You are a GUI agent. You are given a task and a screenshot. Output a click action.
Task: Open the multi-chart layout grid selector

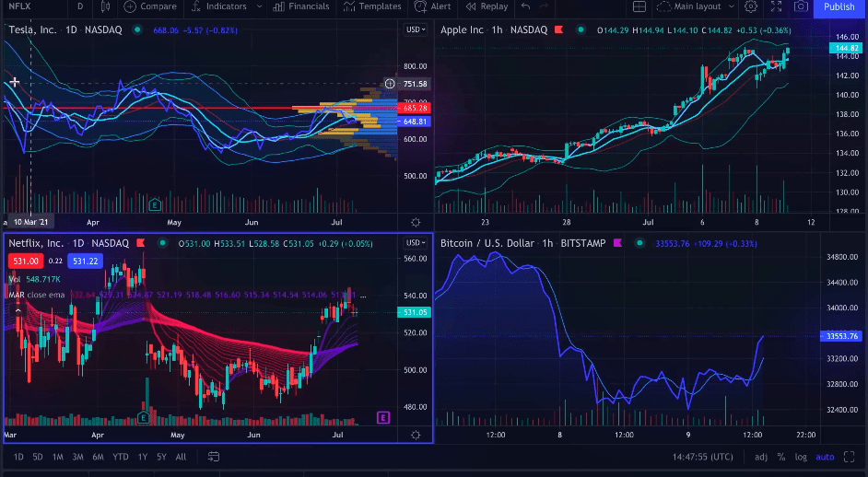(x=639, y=6)
